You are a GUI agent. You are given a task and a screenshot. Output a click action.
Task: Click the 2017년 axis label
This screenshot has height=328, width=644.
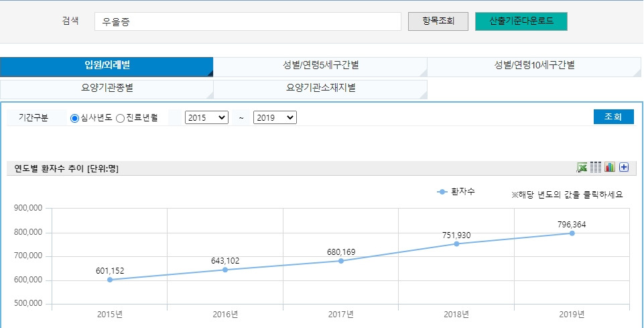[x=341, y=315]
